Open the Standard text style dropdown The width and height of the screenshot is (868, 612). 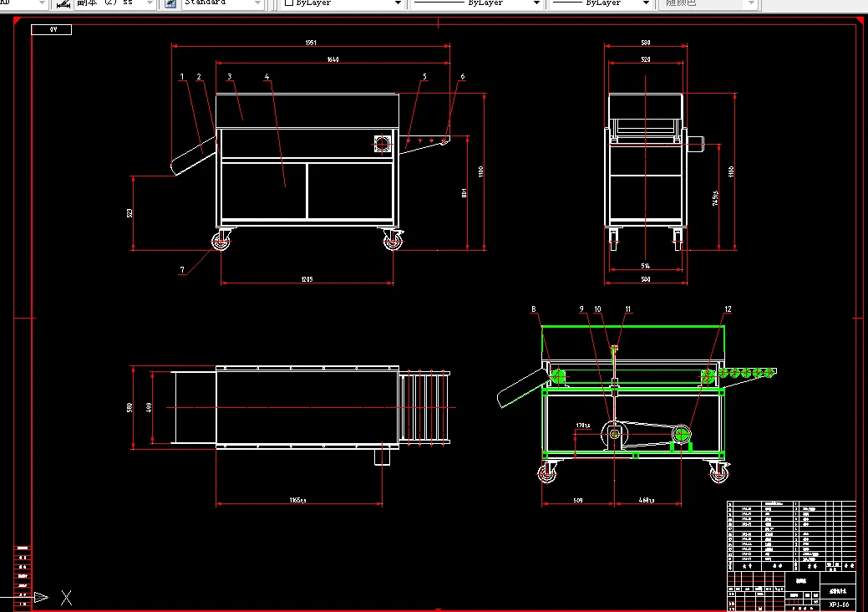tap(222, 3)
